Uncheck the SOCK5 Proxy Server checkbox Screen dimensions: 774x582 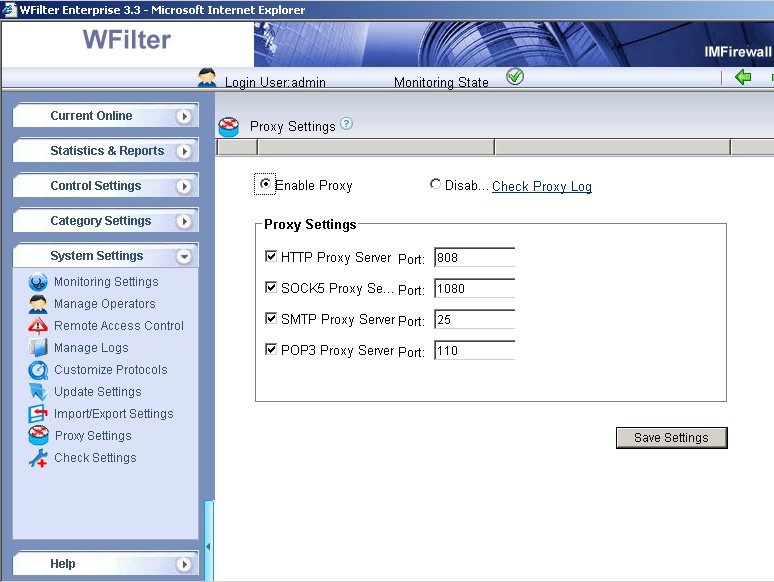tap(271, 287)
